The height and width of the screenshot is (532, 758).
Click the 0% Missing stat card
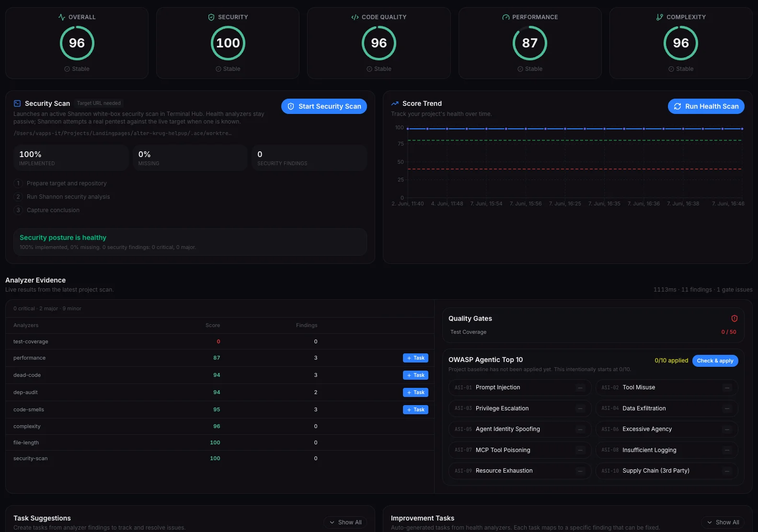(190, 158)
